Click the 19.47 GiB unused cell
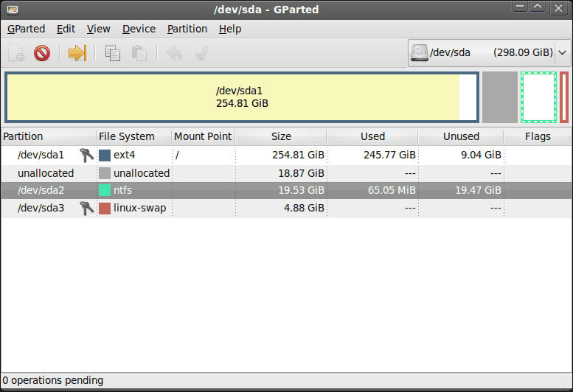This screenshot has width=573, height=392. pos(478,190)
